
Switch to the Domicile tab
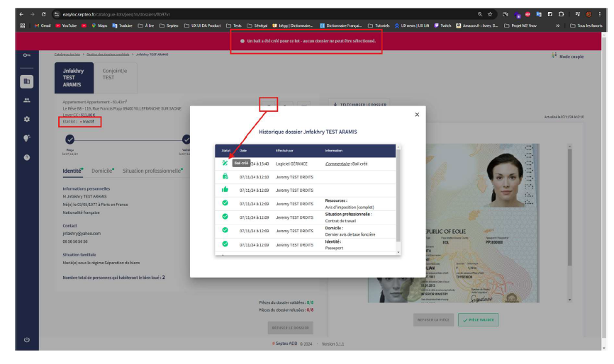[102, 171]
